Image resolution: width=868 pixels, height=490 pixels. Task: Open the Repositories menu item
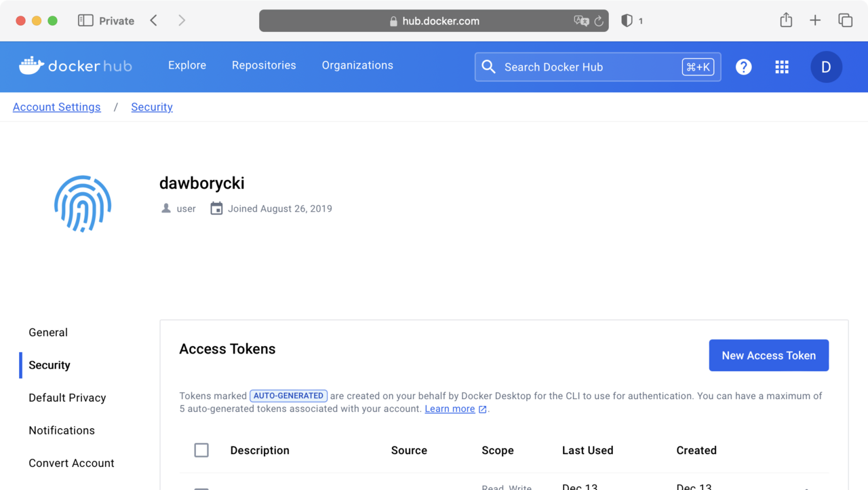coord(264,65)
